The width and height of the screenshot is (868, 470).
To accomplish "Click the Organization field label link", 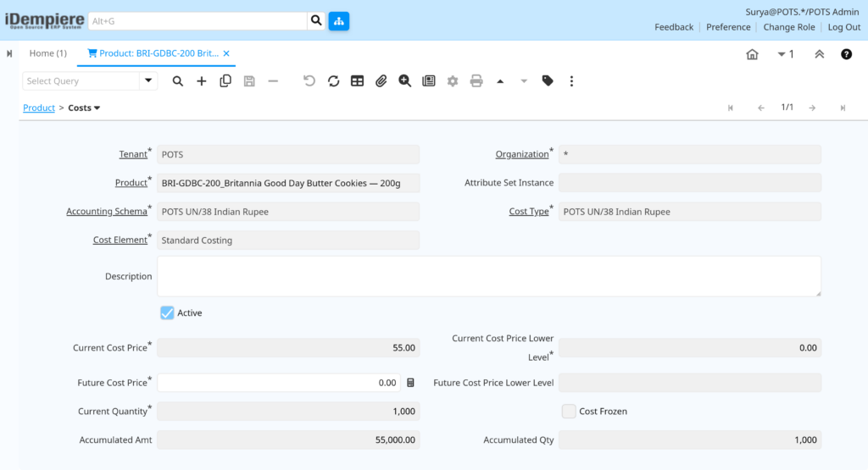I will (x=522, y=154).
